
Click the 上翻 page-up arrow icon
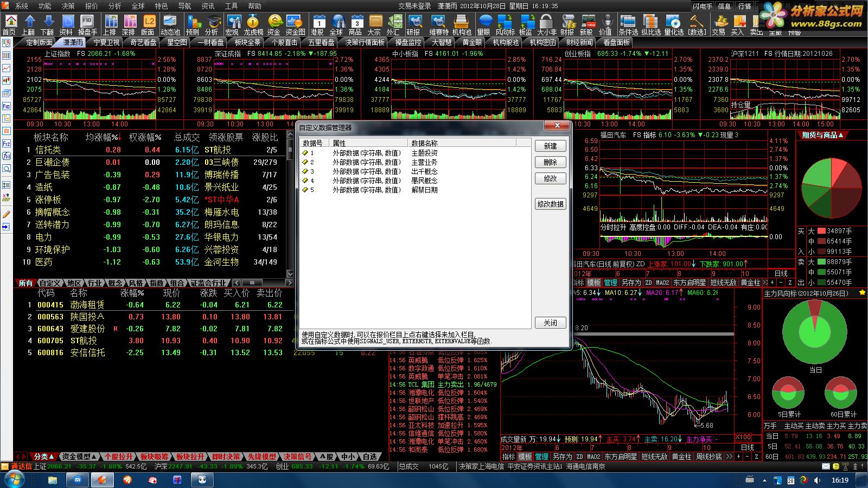(29, 25)
